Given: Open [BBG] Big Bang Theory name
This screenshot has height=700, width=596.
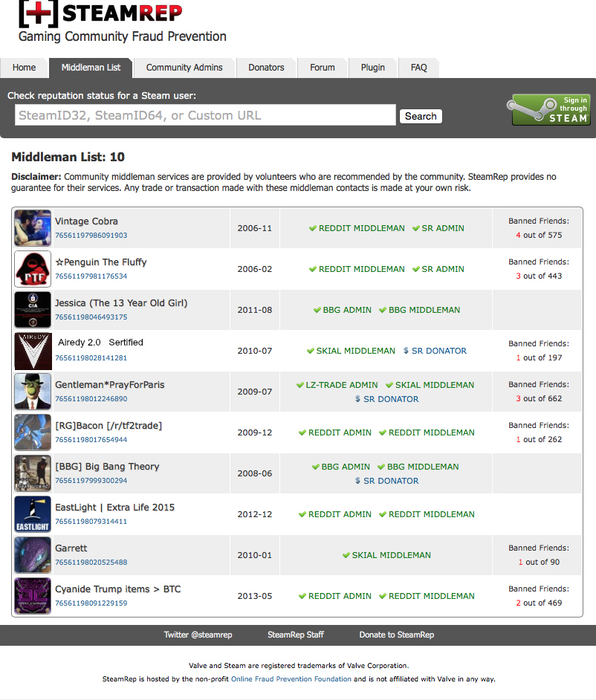Looking at the screenshot, I should click(x=107, y=467).
